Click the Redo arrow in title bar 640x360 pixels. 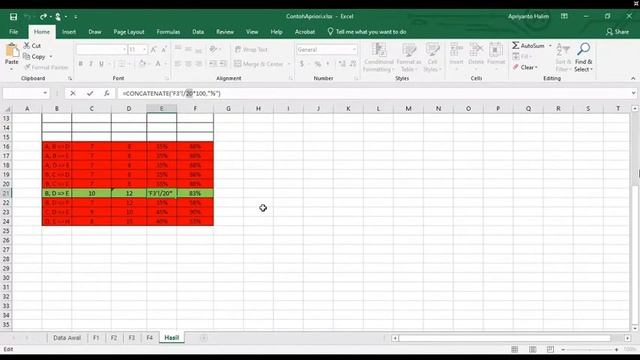[43, 17]
